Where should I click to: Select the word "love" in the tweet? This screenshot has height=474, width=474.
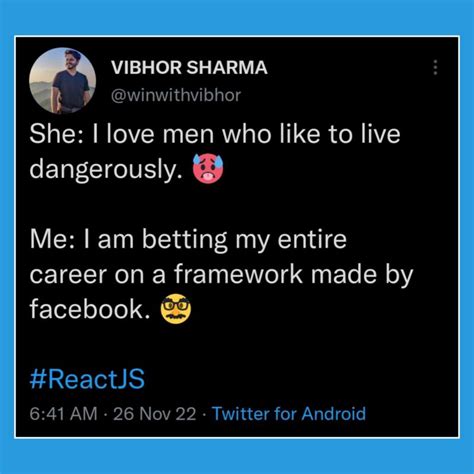[x=131, y=134]
